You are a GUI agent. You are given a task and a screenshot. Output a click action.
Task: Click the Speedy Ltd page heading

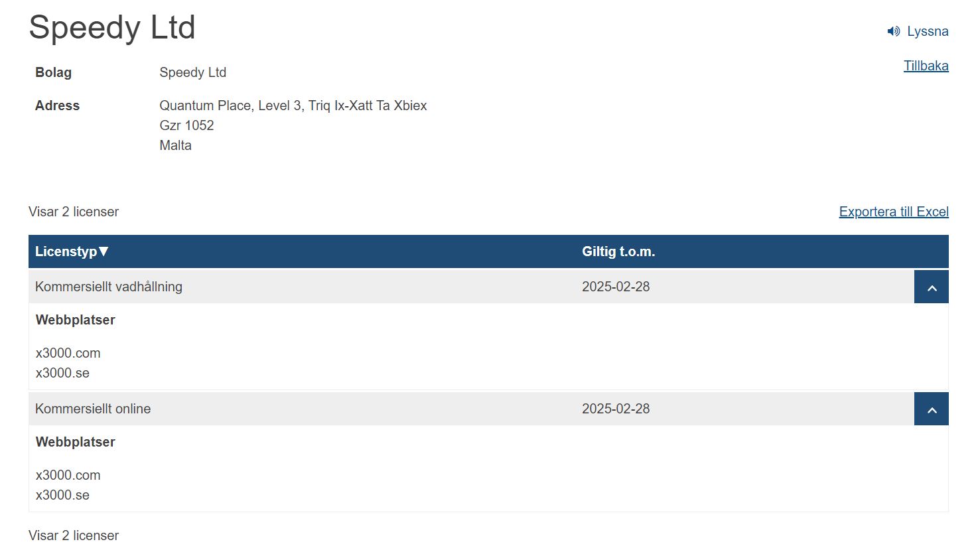(x=112, y=28)
